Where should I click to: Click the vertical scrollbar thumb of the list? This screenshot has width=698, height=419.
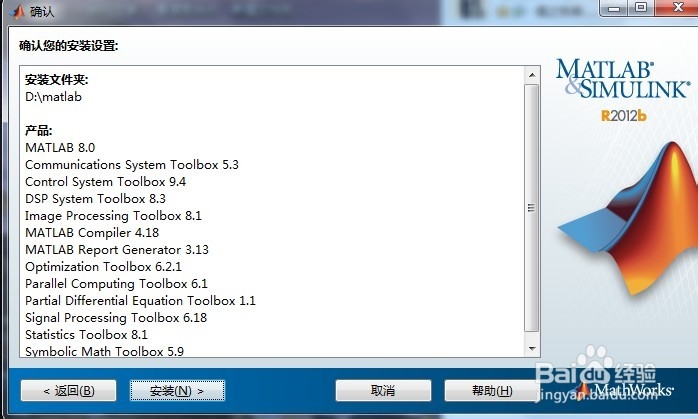[532, 208]
